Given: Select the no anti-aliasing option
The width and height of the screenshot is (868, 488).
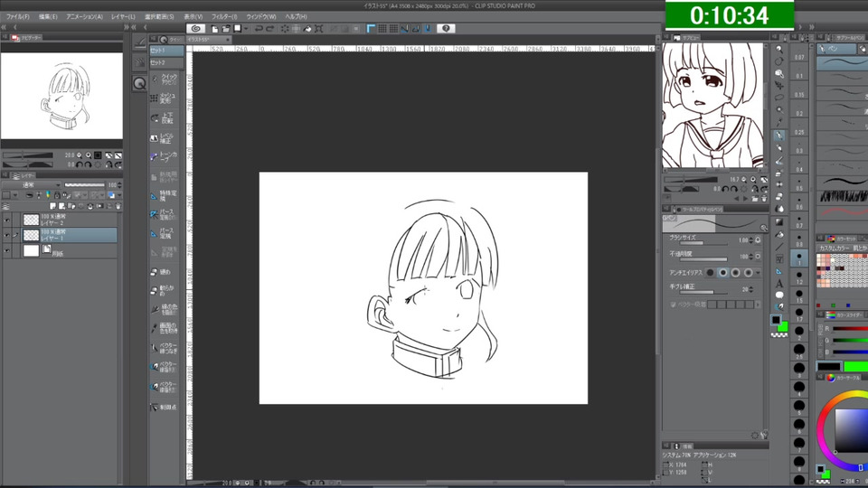Looking at the screenshot, I should [711, 273].
